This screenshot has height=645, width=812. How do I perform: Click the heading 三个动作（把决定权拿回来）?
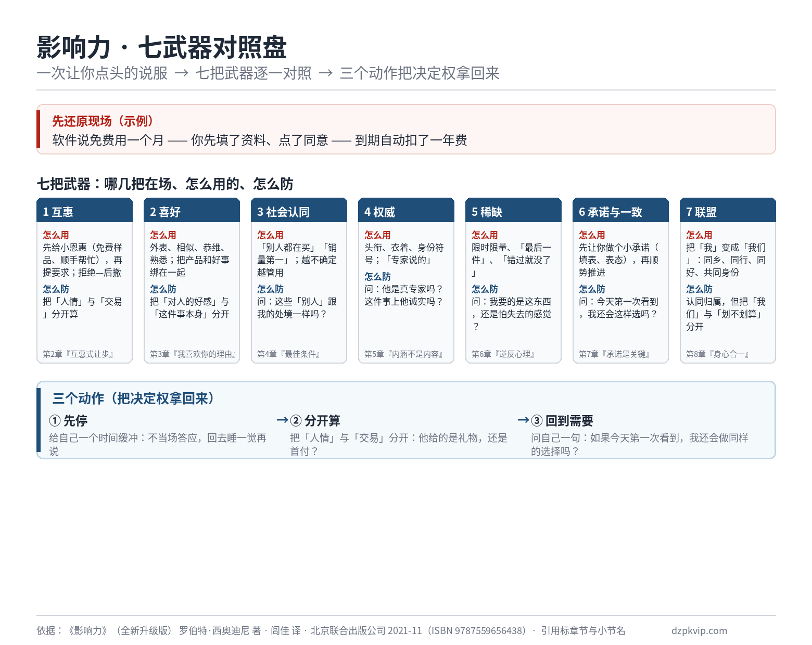(x=133, y=398)
